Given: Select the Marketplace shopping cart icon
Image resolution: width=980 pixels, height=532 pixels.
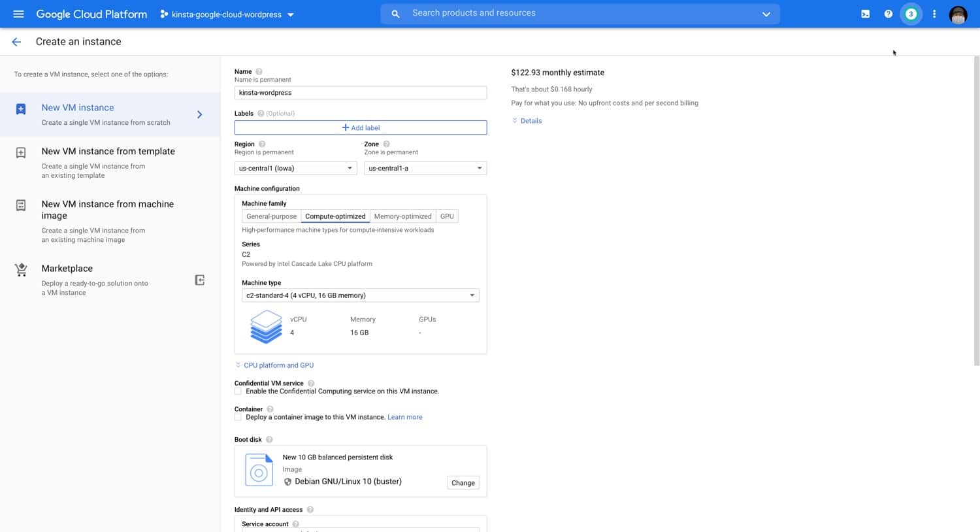Looking at the screenshot, I should 20,270.
